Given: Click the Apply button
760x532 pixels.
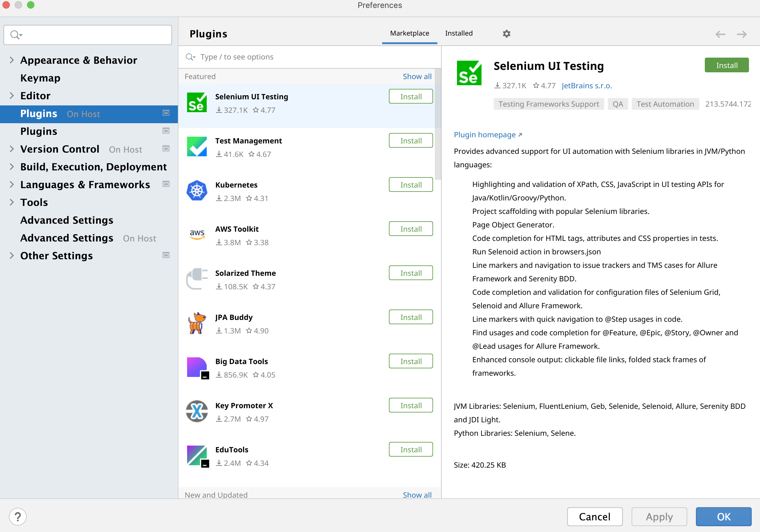Looking at the screenshot, I should pos(659,516).
